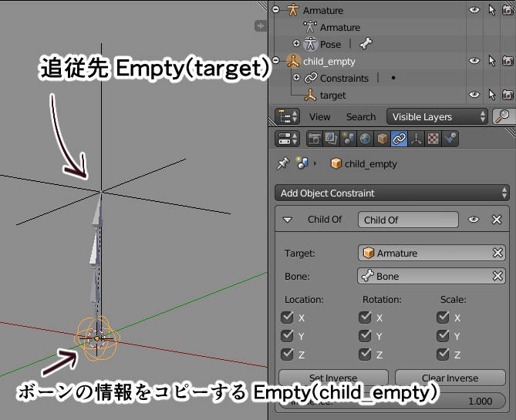Viewport: 516px width, 420px height.
Task: Collapse the child_empty tree node
Action: coord(276,60)
